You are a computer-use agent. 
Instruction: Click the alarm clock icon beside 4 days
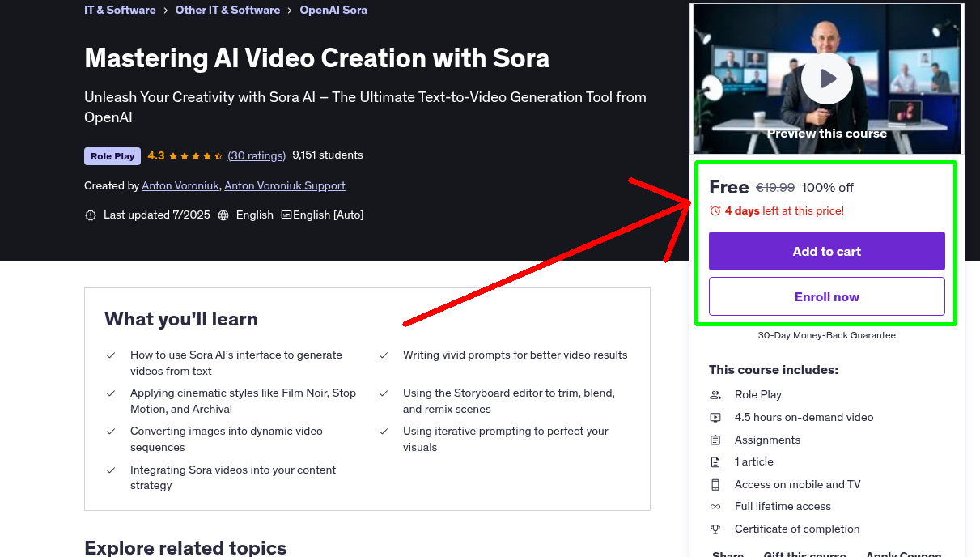coord(715,210)
